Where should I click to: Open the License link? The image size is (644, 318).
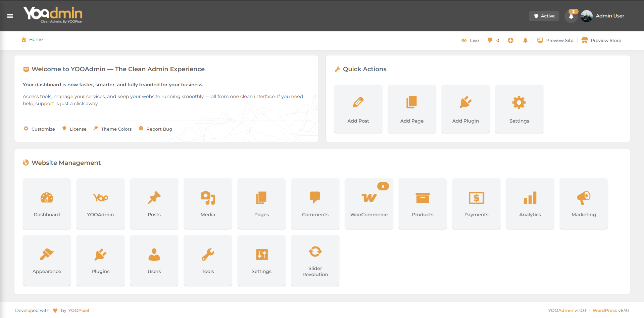coord(74,129)
